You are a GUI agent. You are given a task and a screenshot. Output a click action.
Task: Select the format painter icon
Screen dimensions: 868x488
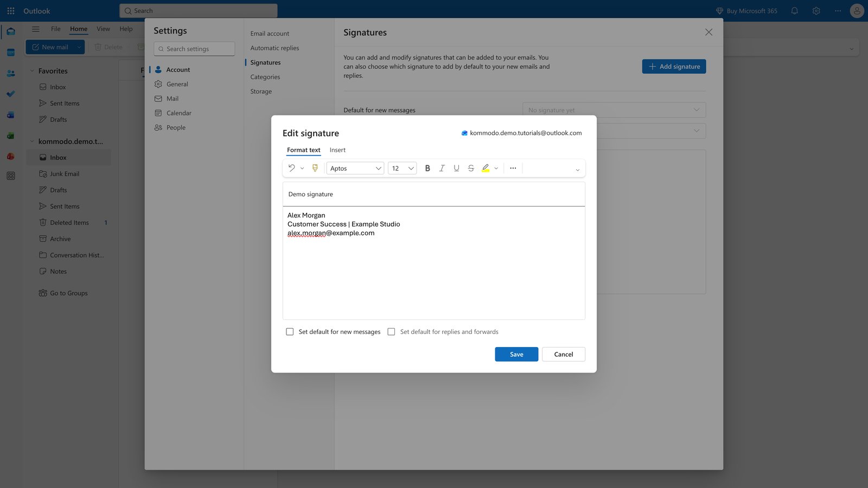coord(315,168)
